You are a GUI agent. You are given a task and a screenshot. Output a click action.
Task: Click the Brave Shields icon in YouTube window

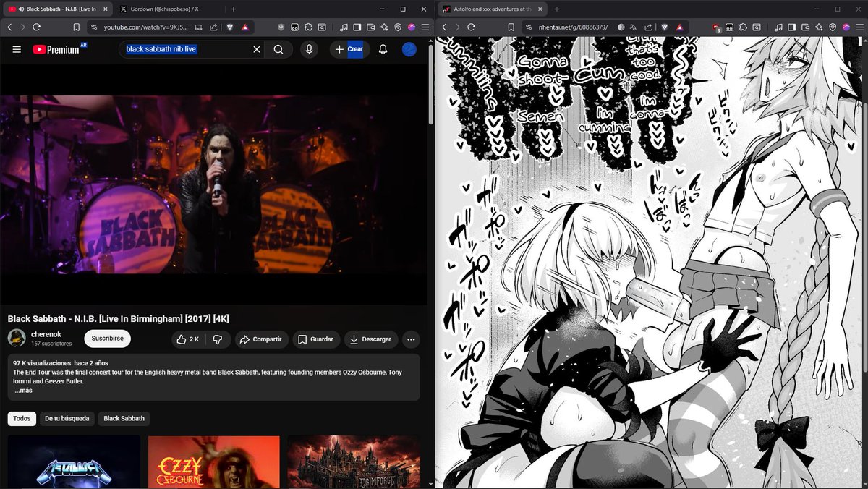point(229,27)
